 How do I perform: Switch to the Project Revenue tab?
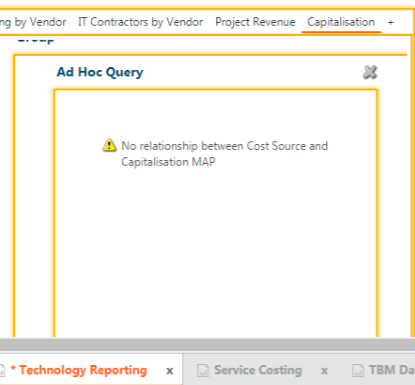(x=255, y=22)
